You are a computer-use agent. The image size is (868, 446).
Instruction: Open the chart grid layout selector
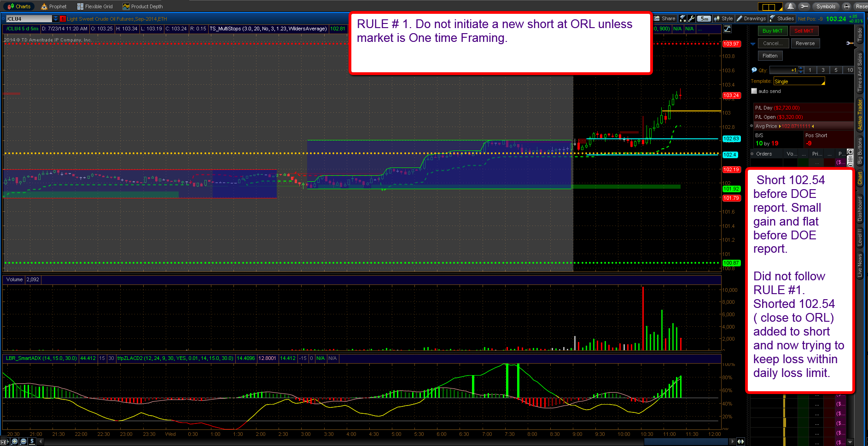pos(770,7)
